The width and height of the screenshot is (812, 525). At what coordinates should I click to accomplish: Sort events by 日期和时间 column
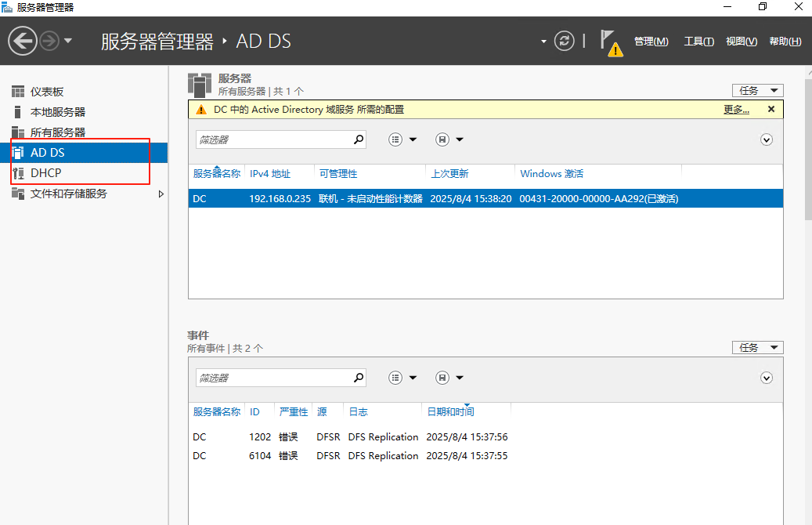coord(450,412)
